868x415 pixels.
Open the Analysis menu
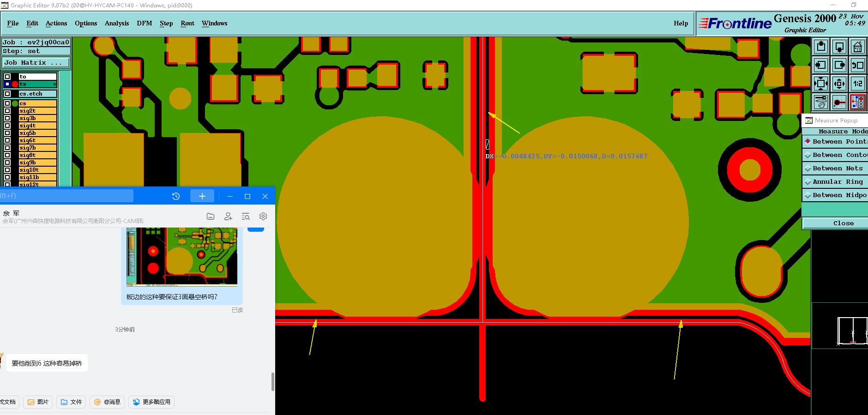tap(117, 23)
